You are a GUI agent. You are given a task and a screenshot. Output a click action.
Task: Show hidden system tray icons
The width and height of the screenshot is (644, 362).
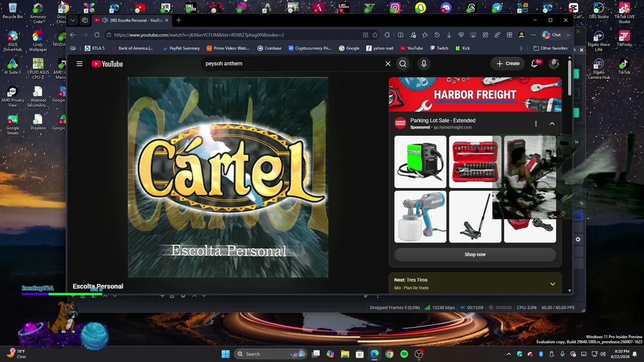(509, 354)
